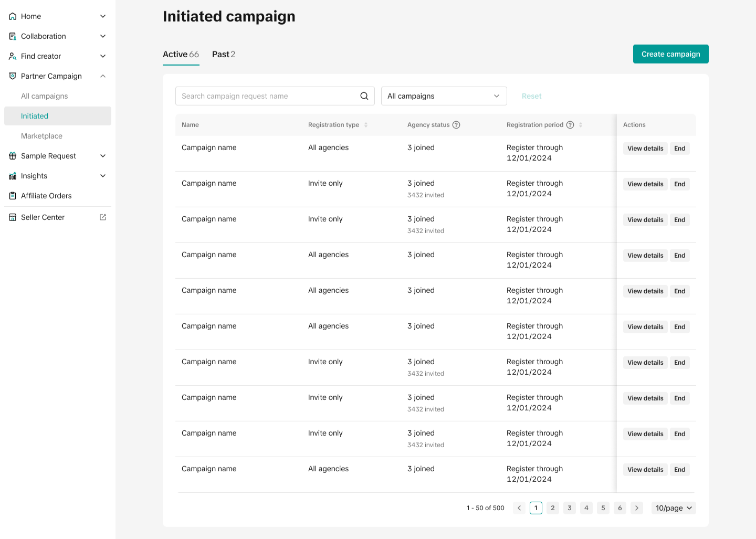Sort by Registration type column
This screenshot has width=756, height=539.
pos(366,125)
